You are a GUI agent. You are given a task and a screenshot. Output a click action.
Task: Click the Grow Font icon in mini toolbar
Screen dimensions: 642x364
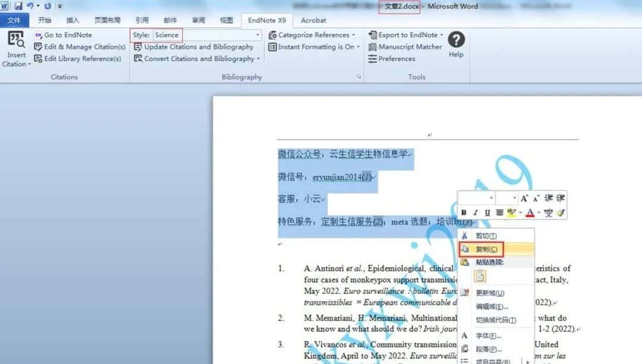click(524, 198)
